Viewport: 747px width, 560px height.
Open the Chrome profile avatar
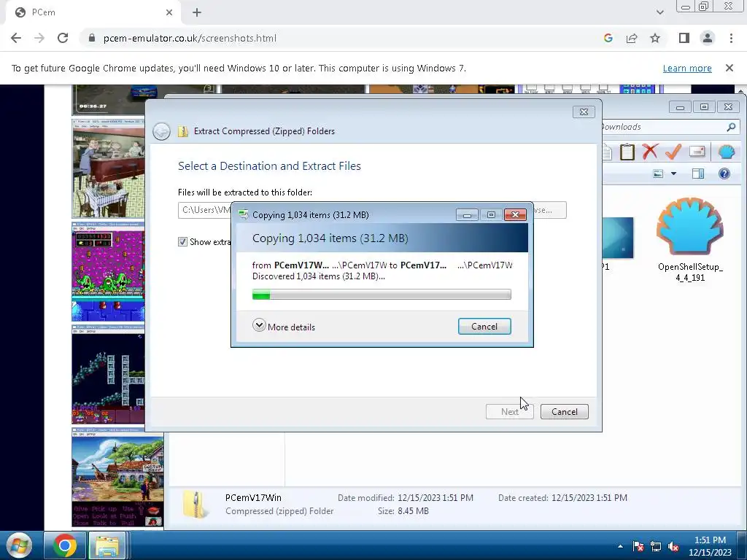(708, 38)
